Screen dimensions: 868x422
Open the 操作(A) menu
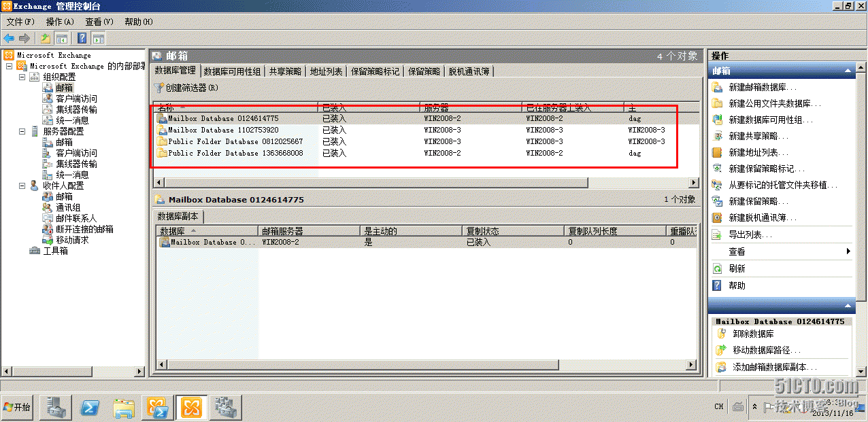(60, 22)
